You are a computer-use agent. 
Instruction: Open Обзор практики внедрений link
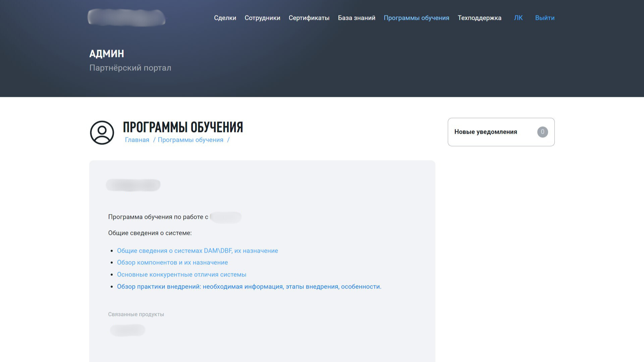249,287
